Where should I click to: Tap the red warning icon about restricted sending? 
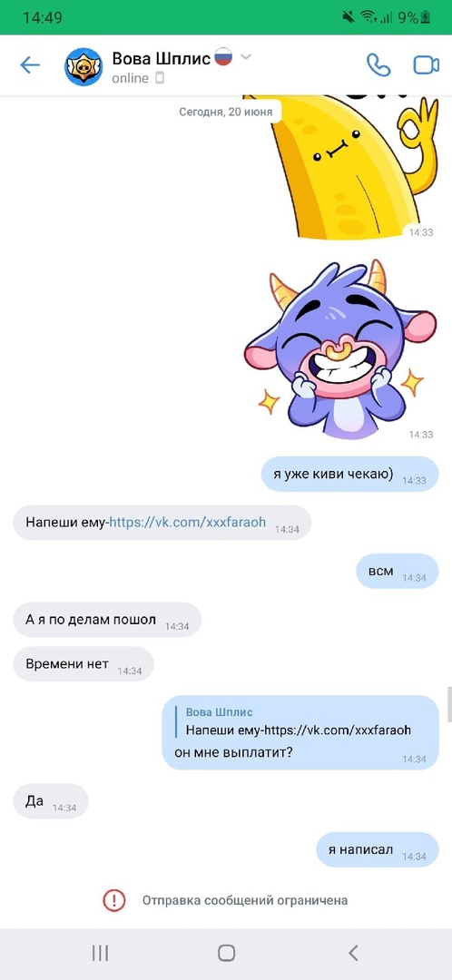(x=114, y=900)
